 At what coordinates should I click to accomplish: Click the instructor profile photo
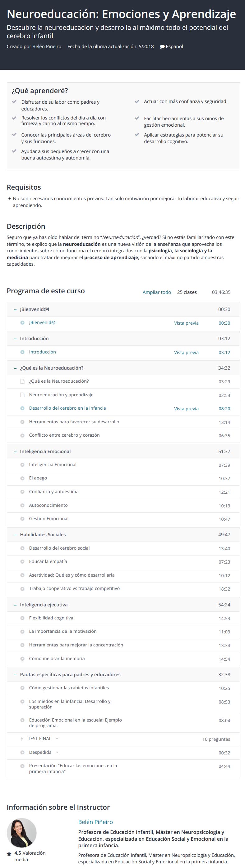coord(21,833)
